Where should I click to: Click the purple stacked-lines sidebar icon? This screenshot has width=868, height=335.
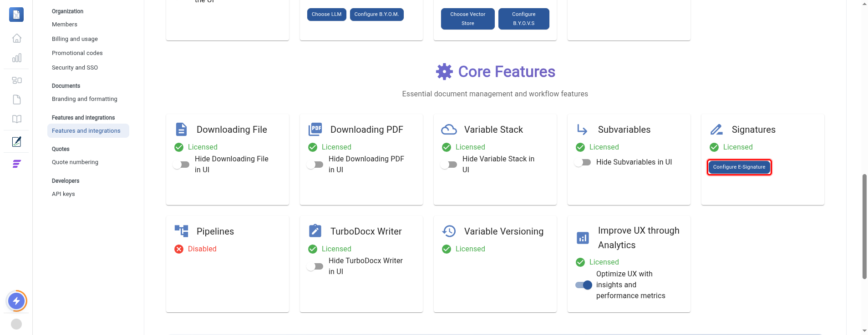click(17, 164)
